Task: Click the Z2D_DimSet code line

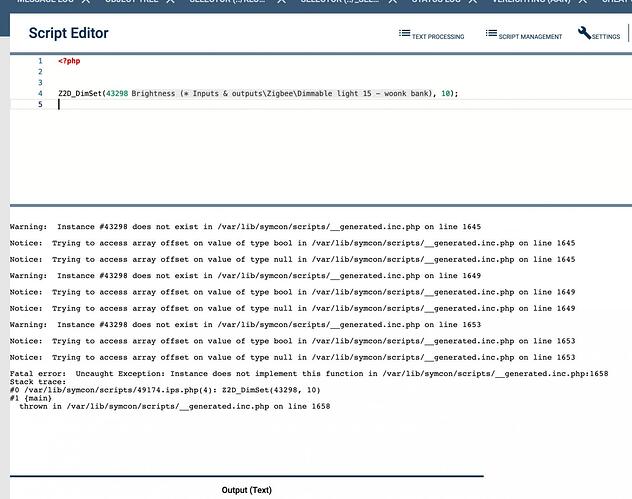Action: pos(258,94)
